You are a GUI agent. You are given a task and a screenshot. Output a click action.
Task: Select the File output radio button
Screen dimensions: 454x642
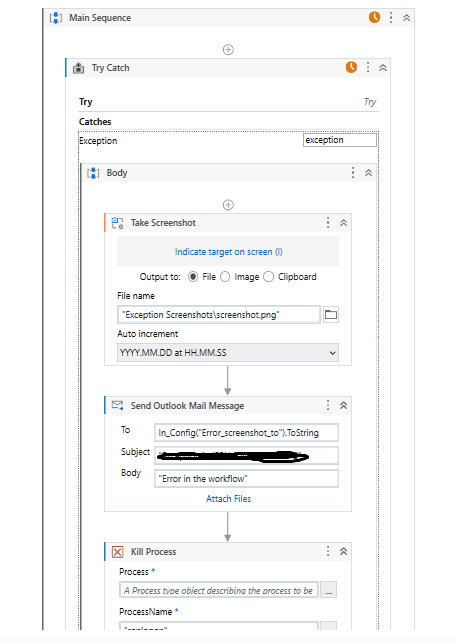pos(193,277)
